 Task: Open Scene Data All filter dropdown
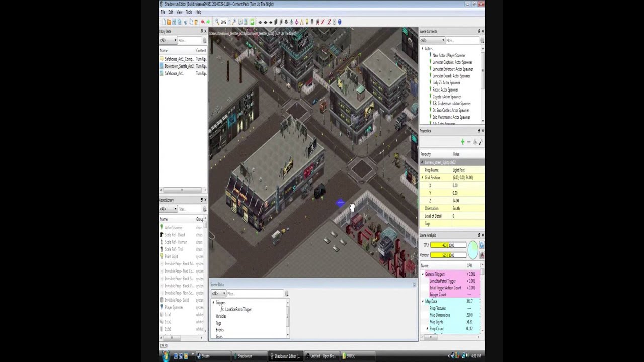[x=218, y=293]
